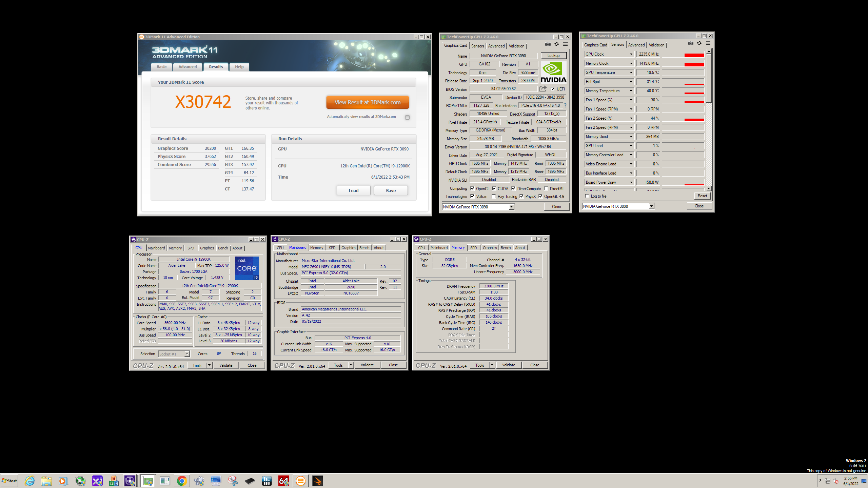Open the Snipping Tool in taskbar

click(233, 481)
